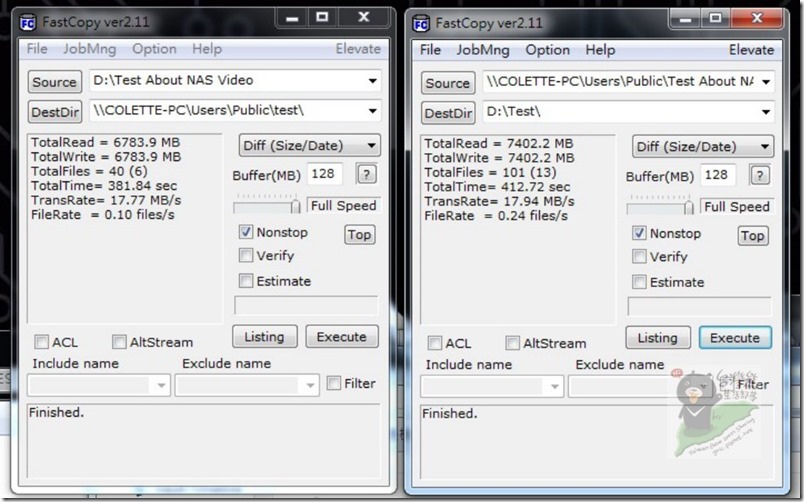Enable Verify checkbox in left window

tap(246, 255)
